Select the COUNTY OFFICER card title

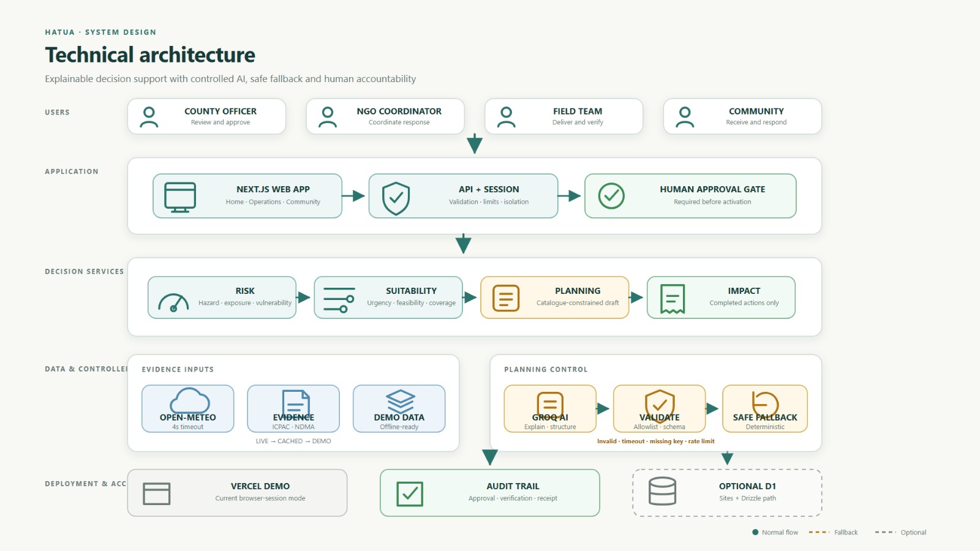point(221,111)
